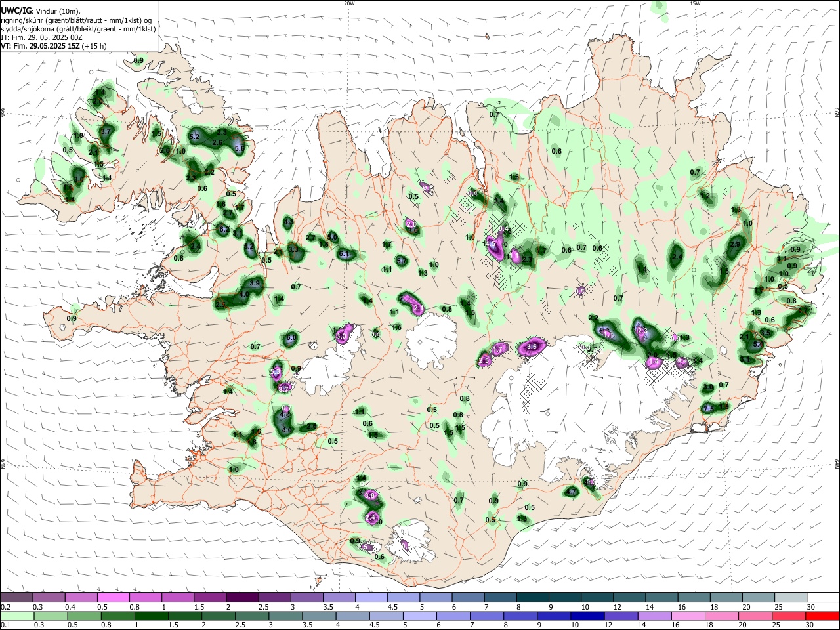Click the 3.9 precipitation value on the map
This screenshot has height=630, width=840.
(255, 283)
